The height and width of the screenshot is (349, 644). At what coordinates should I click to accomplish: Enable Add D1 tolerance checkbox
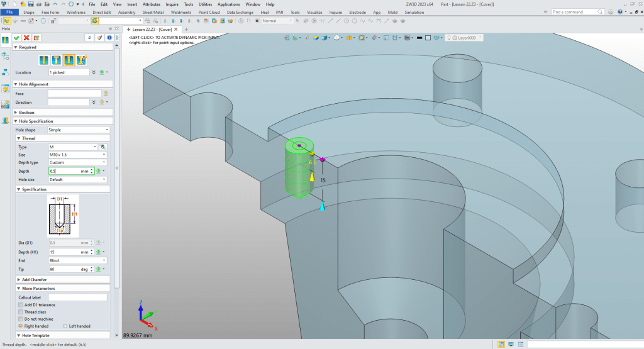click(21, 305)
